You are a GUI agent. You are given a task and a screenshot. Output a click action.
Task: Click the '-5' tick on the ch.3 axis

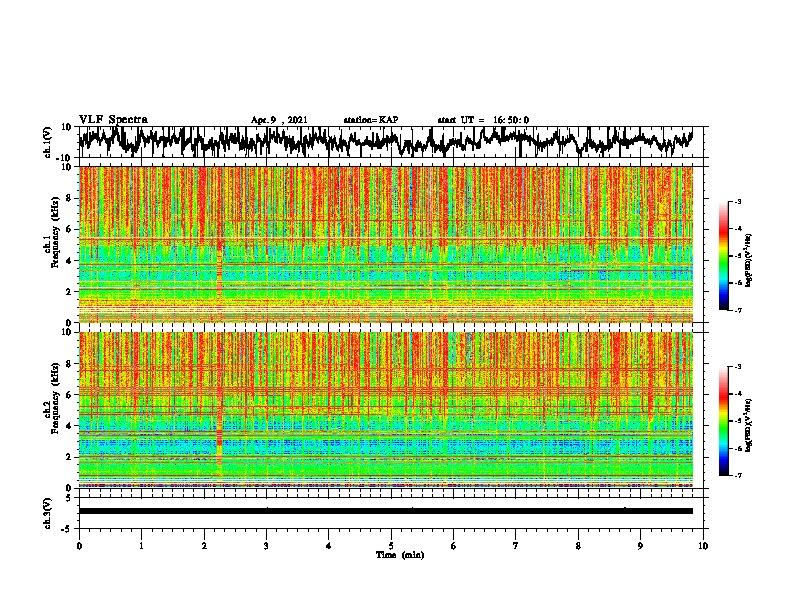(x=68, y=529)
